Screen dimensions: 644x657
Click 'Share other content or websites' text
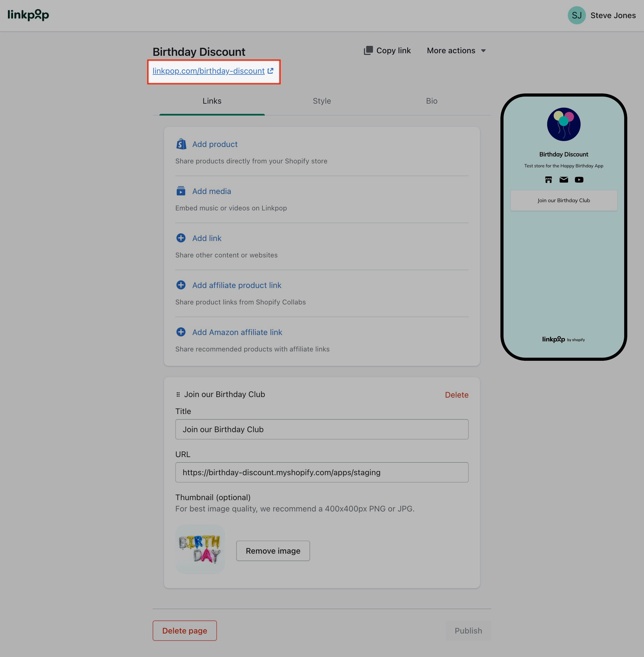[x=226, y=255]
